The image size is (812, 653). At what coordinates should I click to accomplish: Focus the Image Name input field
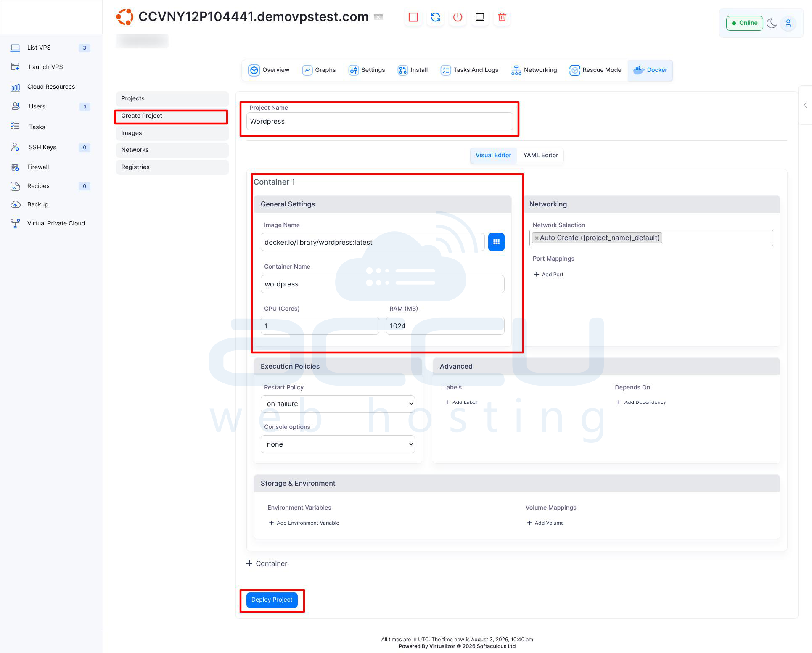click(x=373, y=242)
